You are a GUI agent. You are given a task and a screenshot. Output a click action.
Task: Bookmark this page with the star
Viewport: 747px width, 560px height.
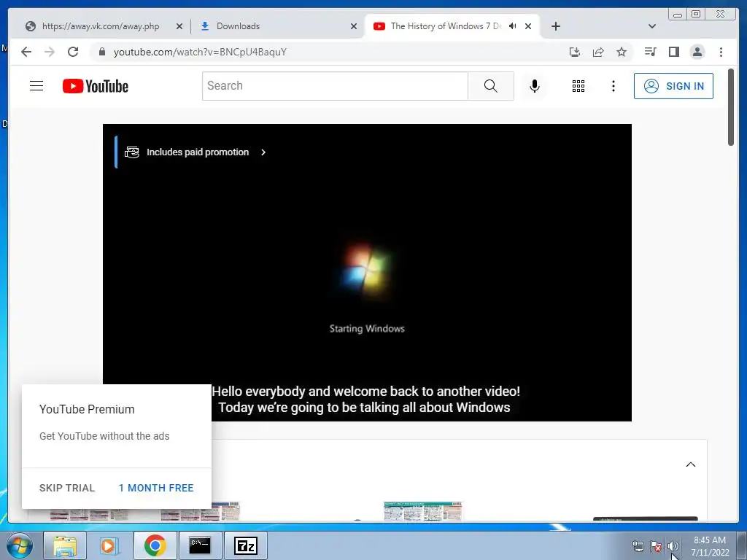click(622, 52)
